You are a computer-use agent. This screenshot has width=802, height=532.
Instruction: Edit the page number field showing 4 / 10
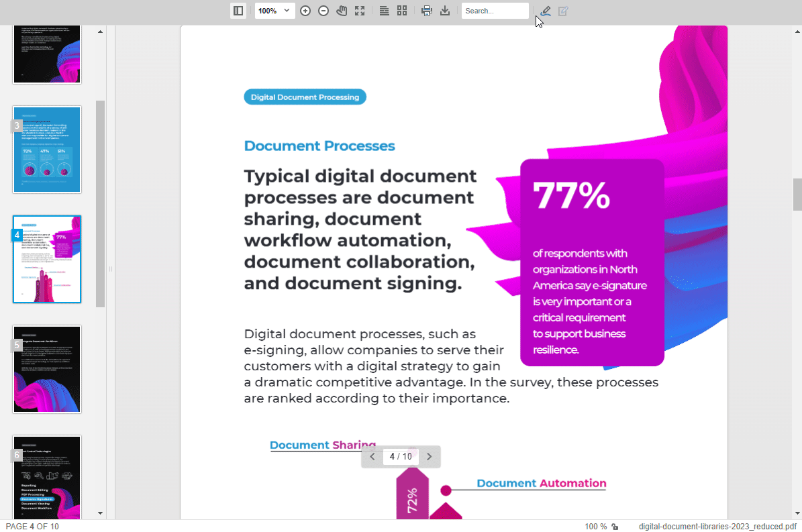(x=400, y=456)
